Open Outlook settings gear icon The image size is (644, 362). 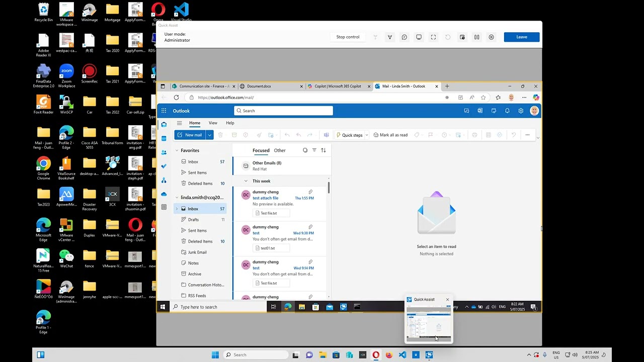(521, 111)
